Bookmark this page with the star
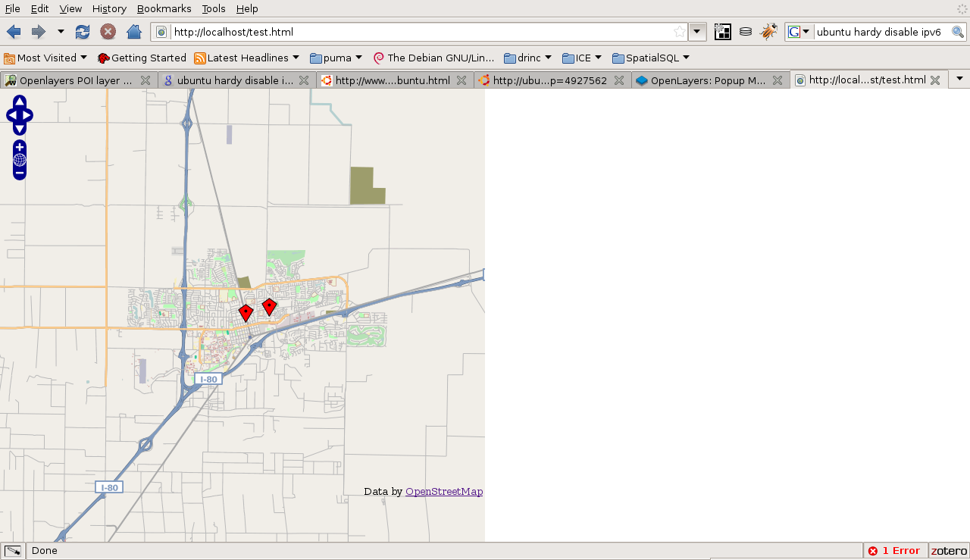Viewport: 970px width, 560px height. coord(679,32)
